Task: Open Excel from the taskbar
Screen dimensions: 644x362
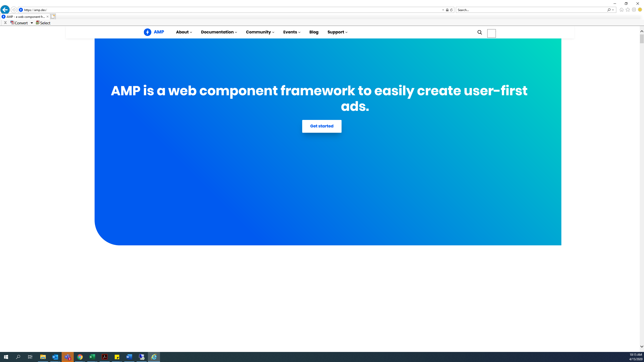Action: click(92, 357)
